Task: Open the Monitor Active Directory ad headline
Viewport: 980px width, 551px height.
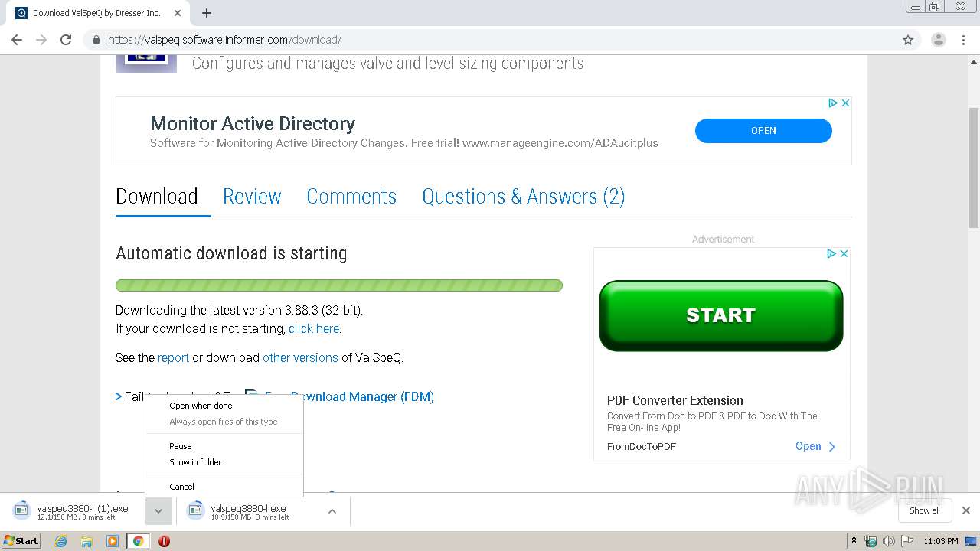Action: 253,123
